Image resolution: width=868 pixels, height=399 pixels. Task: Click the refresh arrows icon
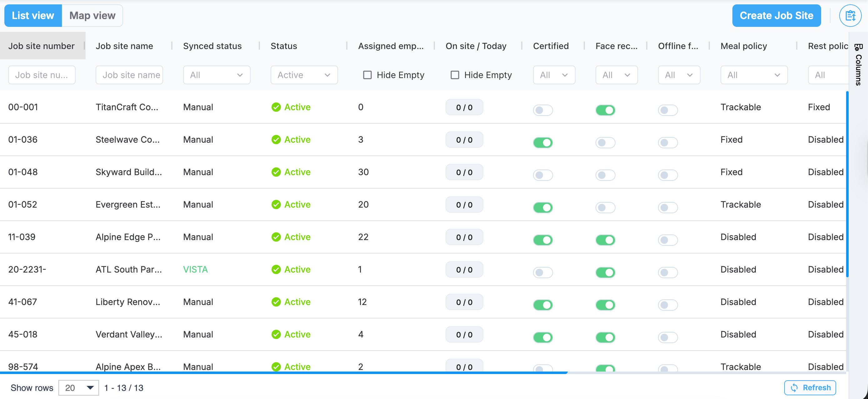tap(794, 387)
